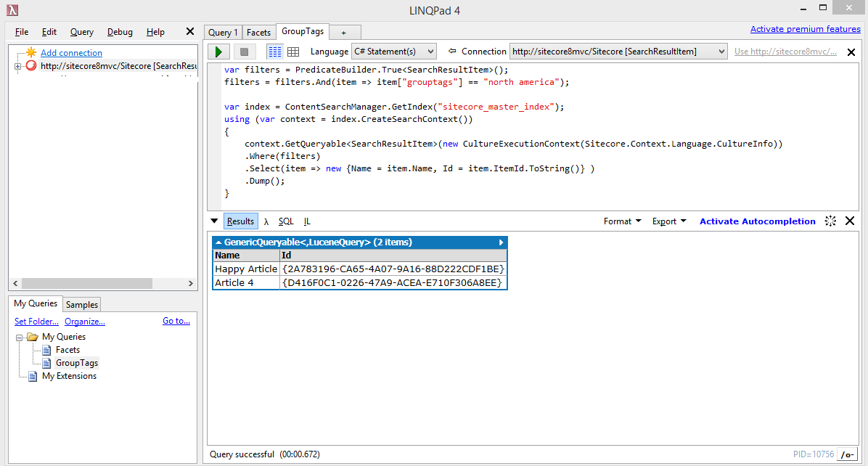
Task: Click the Set Folder link
Action: (x=36, y=322)
